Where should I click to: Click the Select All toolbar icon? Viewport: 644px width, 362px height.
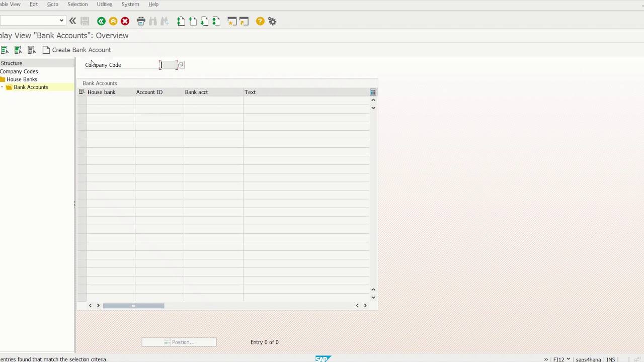5,50
